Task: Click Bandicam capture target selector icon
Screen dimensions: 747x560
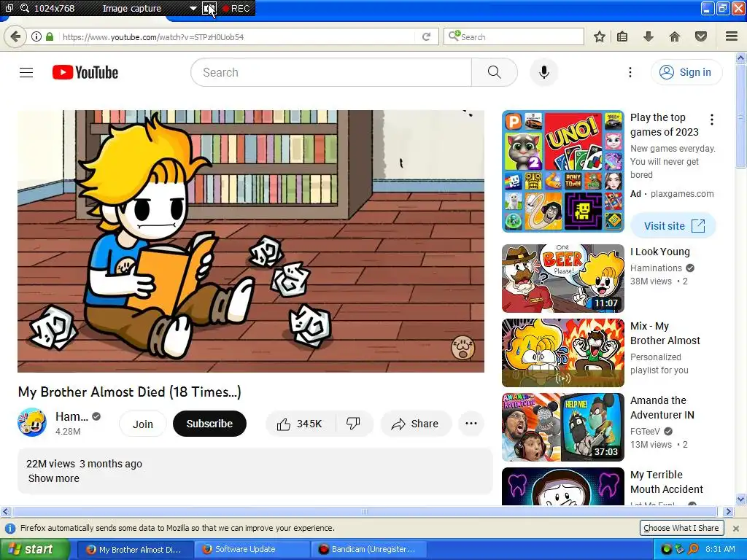Action: [x=9, y=8]
